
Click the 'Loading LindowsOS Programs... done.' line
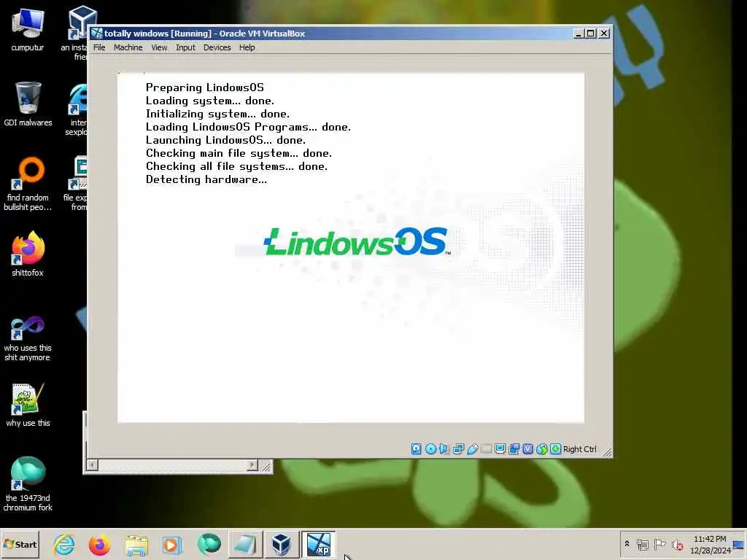[248, 127]
